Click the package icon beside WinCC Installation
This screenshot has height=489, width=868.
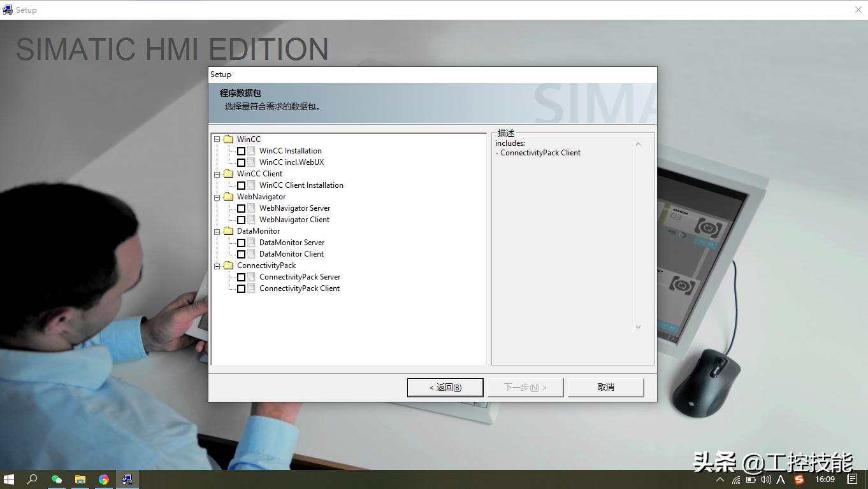click(251, 150)
